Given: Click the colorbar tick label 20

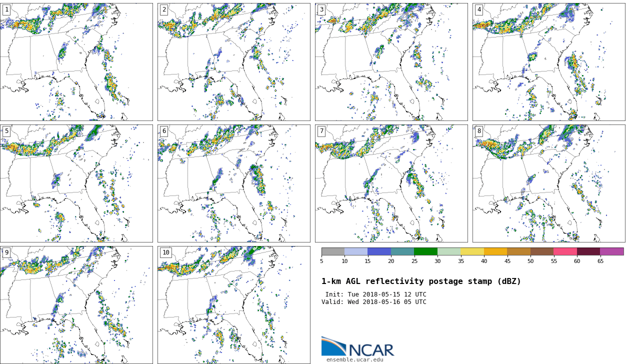Looking at the screenshot, I should [391, 261].
